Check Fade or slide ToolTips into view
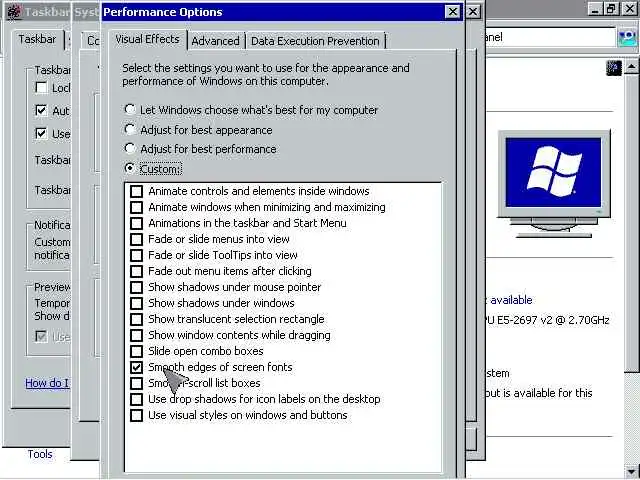640x480 pixels. [x=136, y=255]
